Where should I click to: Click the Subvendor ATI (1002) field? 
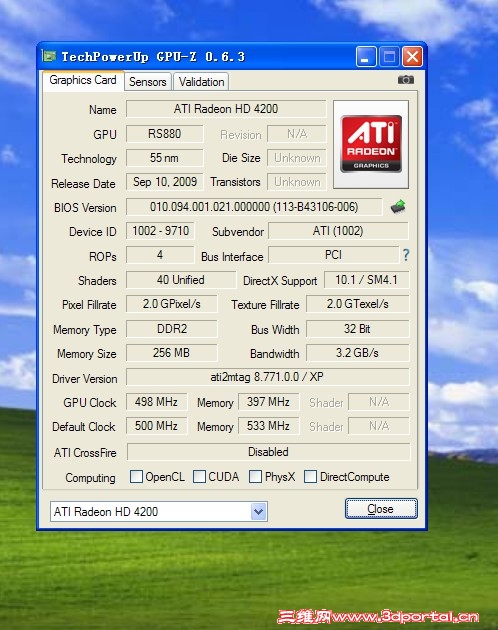tap(338, 231)
